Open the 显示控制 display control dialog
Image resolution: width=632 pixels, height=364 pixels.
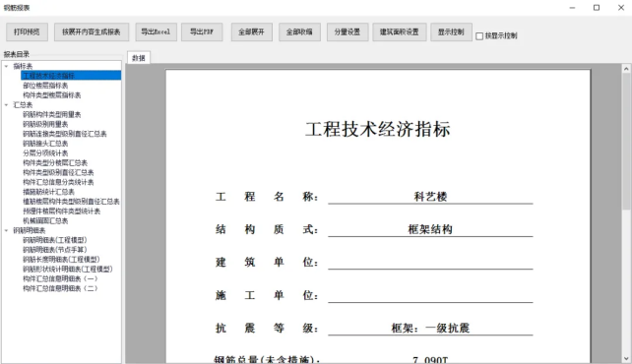(451, 31)
